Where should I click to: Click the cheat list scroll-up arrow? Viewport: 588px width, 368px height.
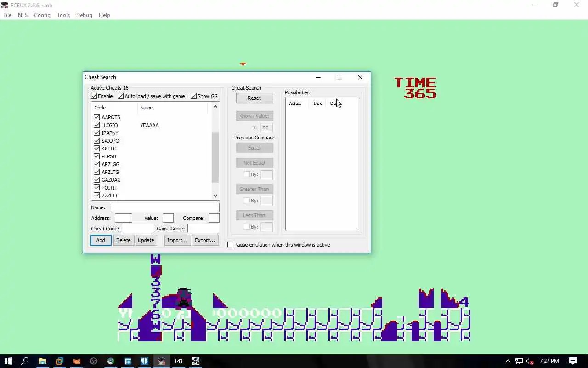(x=215, y=107)
